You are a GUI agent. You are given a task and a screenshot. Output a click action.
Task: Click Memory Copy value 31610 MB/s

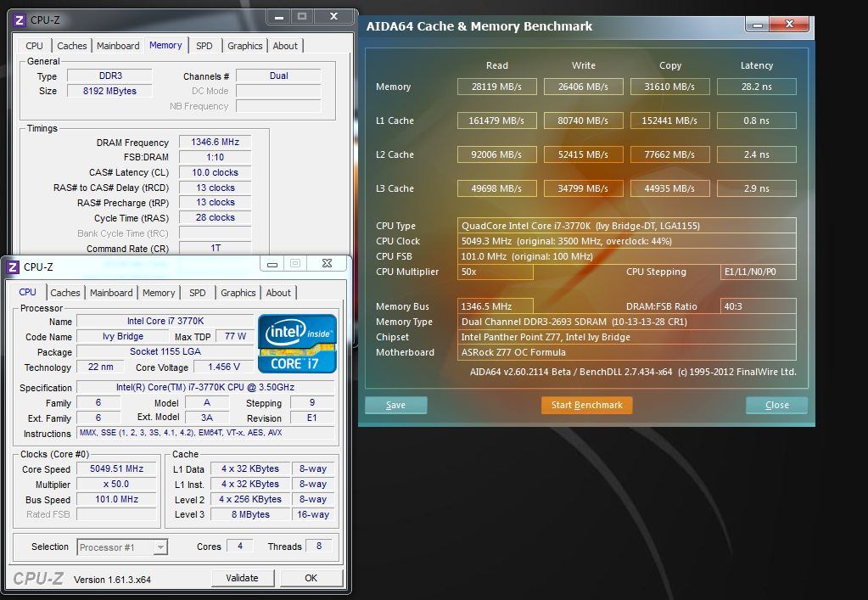point(669,87)
